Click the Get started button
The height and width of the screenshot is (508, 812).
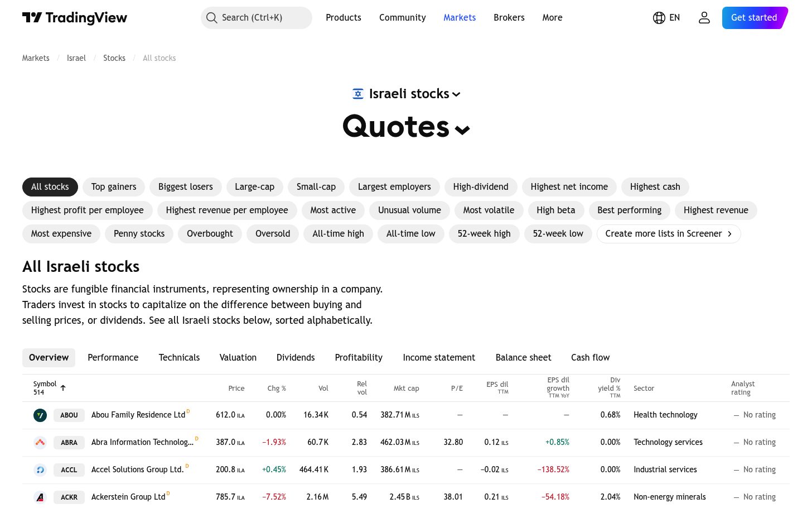click(x=755, y=18)
